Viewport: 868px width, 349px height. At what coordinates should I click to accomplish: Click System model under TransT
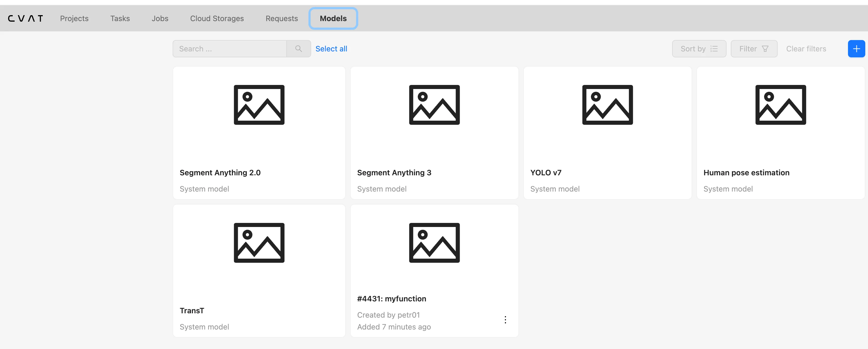(204, 327)
